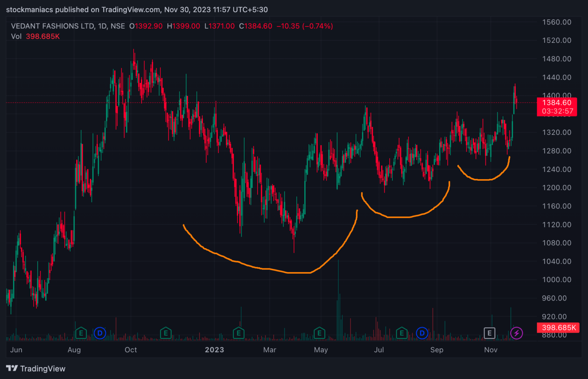The height and width of the screenshot is (379, 588).
Task: Open the stockmaniacs profile link
Action: (28, 10)
